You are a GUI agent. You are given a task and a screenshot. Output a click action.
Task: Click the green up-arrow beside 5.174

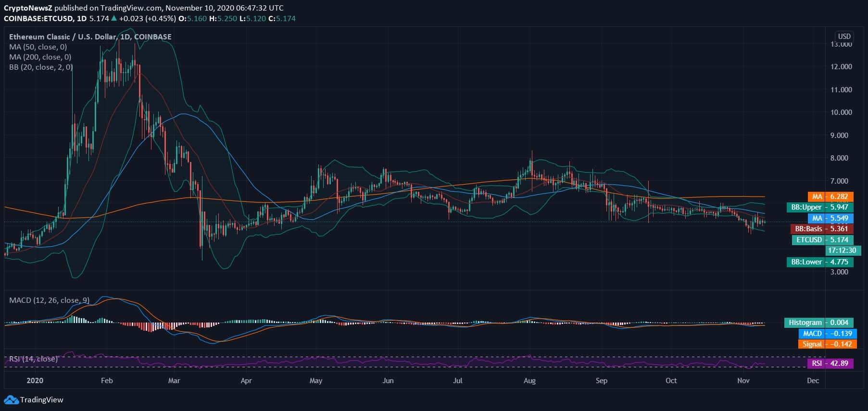click(x=114, y=19)
